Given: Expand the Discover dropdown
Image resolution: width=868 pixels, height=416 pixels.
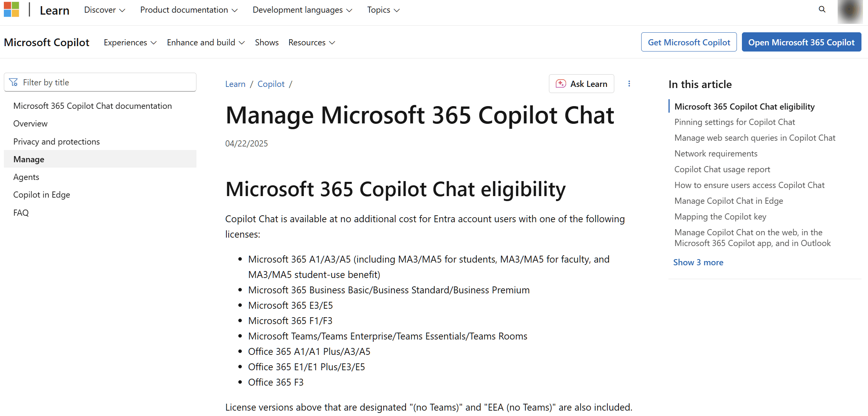Looking at the screenshot, I should pyautogui.click(x=105, y=10).
